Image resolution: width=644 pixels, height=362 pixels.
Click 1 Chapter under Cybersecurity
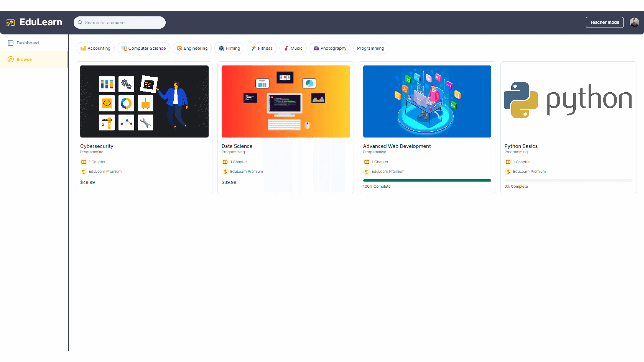click(97, 162)
